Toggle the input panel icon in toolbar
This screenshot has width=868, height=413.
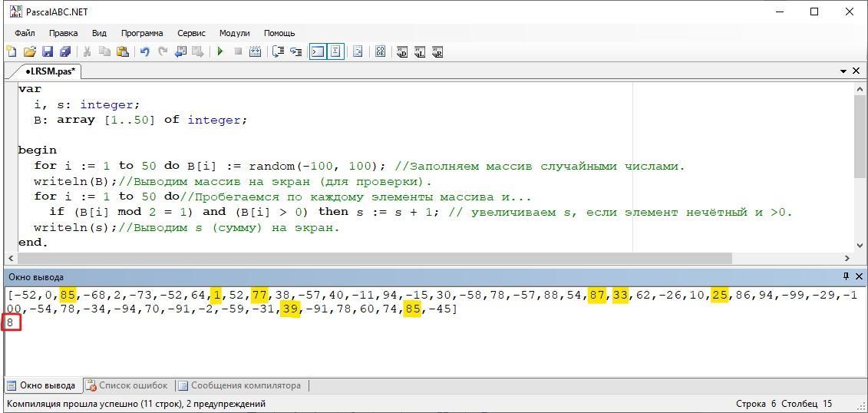point(335,51)
